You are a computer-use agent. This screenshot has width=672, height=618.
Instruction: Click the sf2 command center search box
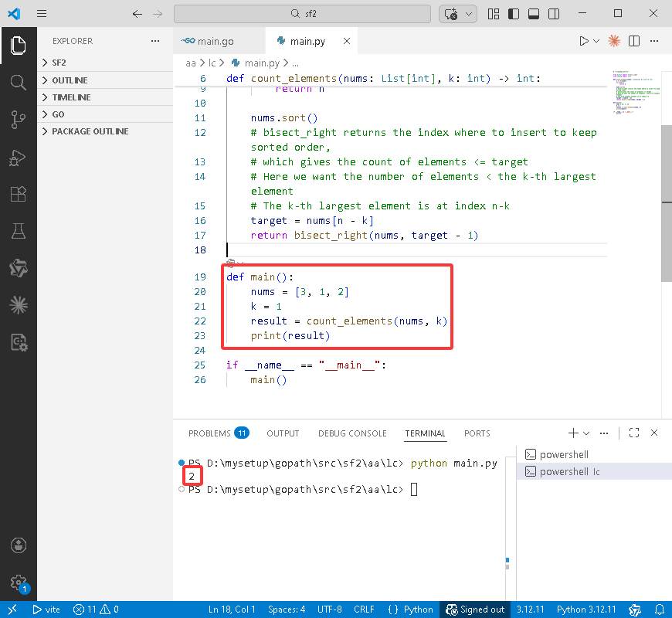[x=302, y=14]
